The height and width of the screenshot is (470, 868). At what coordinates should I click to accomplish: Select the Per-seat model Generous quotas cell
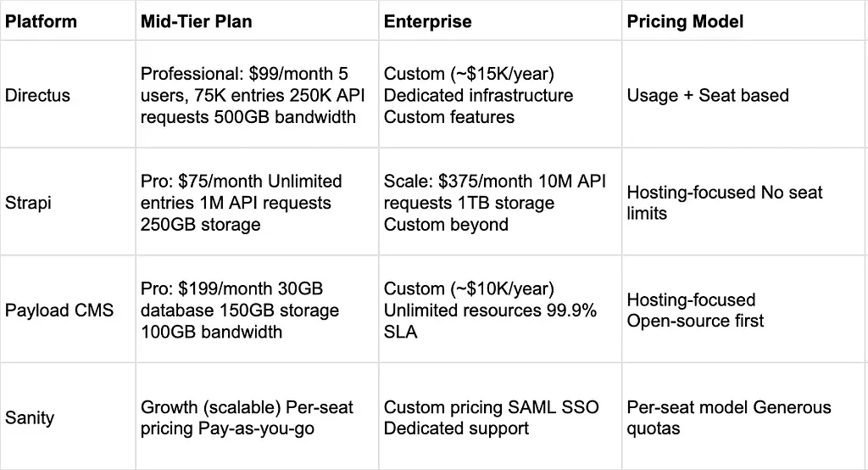[729, 417]
